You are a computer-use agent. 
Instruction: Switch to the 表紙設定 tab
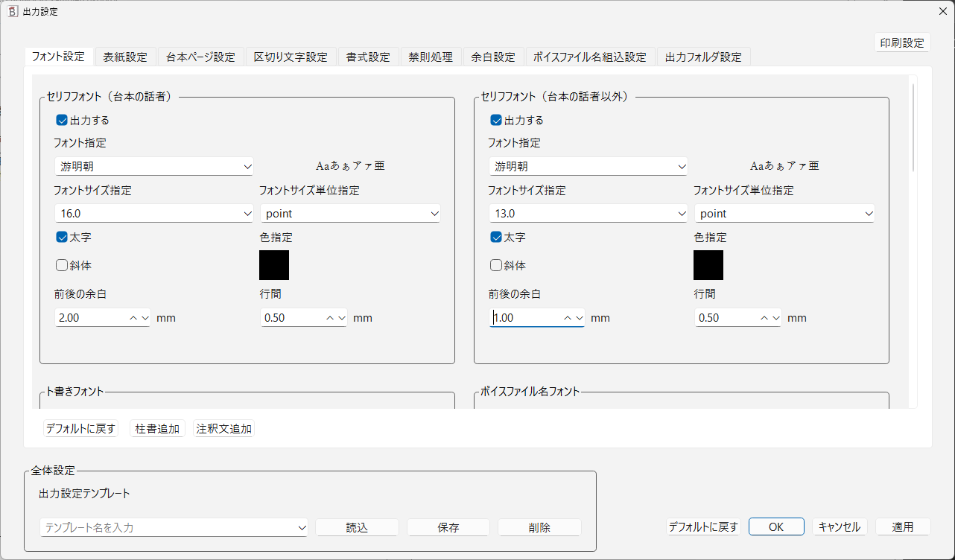(125, 56)
